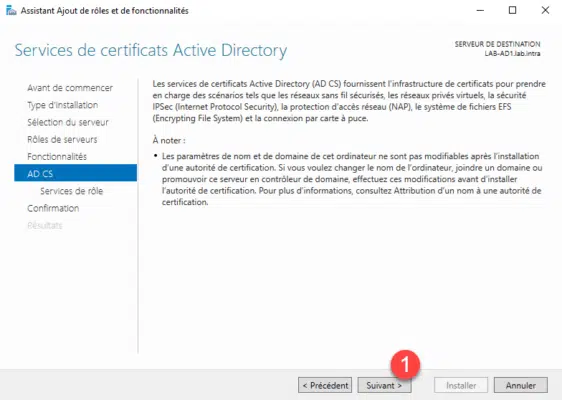Switch to the Fonctionnalités step
Screen dimensions: 562x400
pyautogui.click(x=57, y=157)
